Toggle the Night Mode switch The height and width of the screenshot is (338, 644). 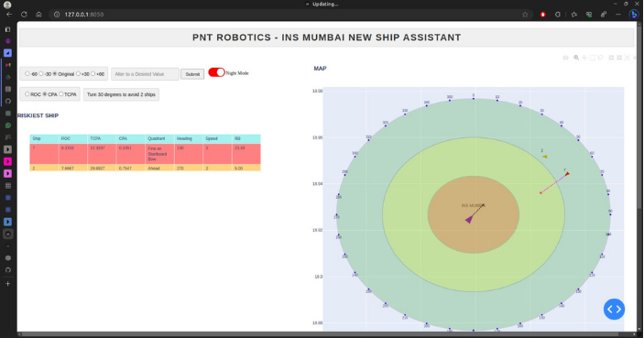point(216,72)
